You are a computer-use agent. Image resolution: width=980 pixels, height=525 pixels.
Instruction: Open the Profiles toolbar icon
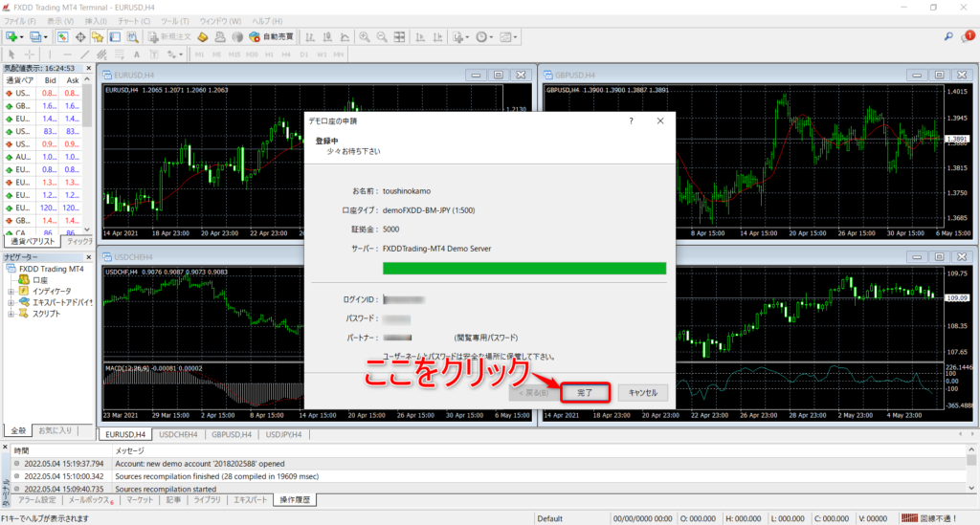(35, 37)
